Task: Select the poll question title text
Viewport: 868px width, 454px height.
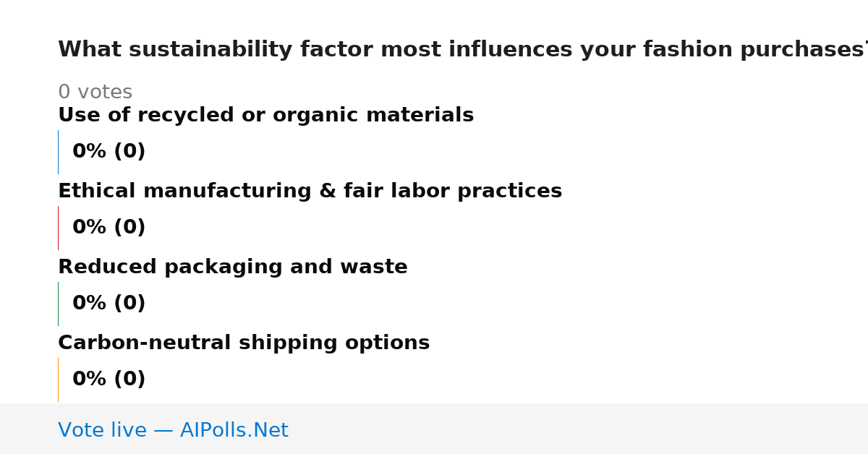Action: click(x=463, y=50)
